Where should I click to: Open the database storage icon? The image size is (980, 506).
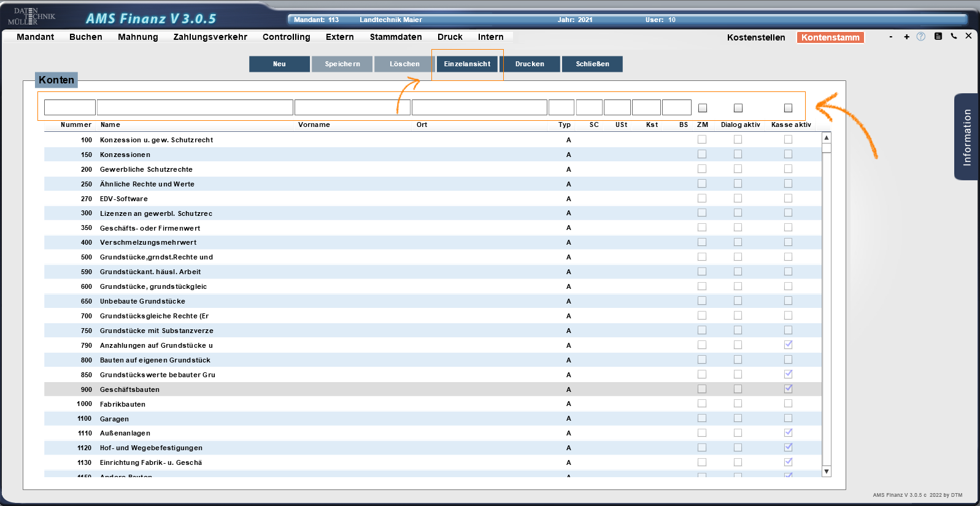938,36
